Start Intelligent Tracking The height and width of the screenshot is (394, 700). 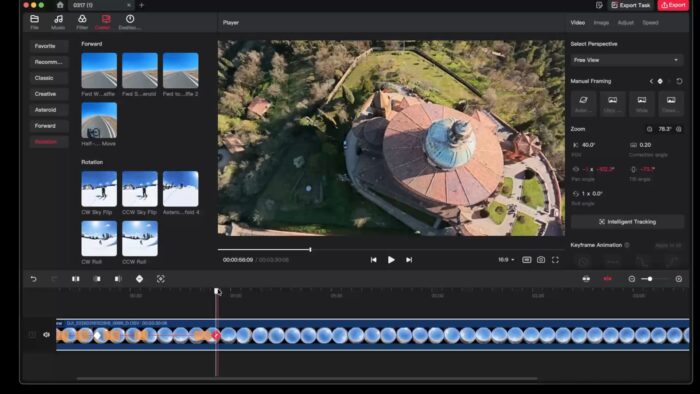pos(627,222)
